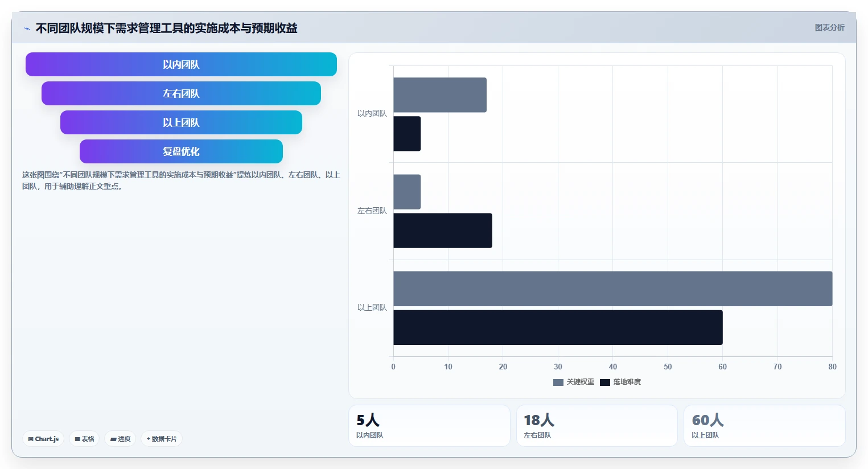868x469 pixels.
Task: Click the 进度 tag chip
Action: (120, 439)
